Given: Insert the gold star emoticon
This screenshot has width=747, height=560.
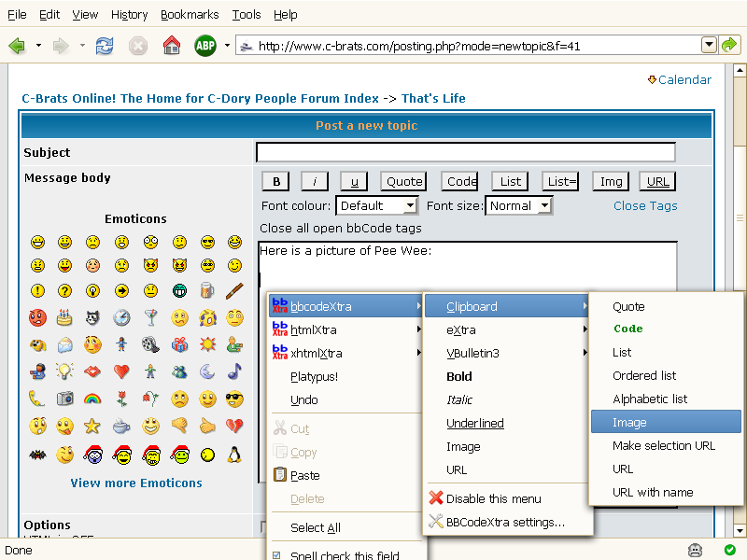Looking at the screenshot, I should click(x=92, y=426).
